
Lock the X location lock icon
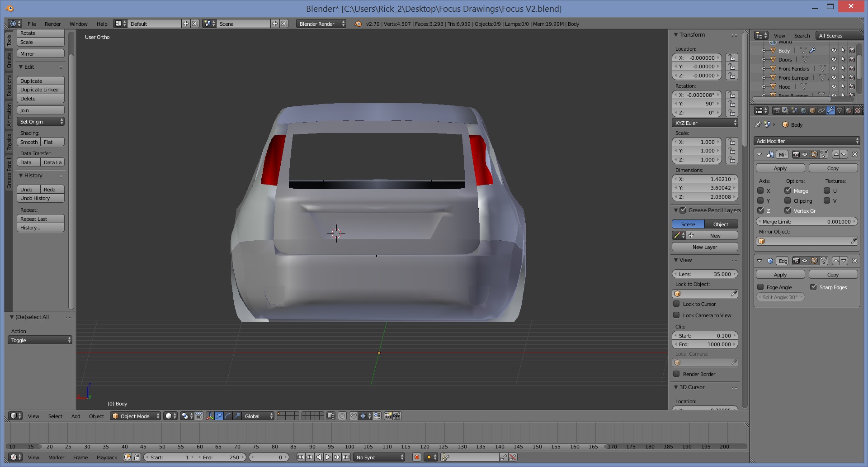[x=732, y=58]
